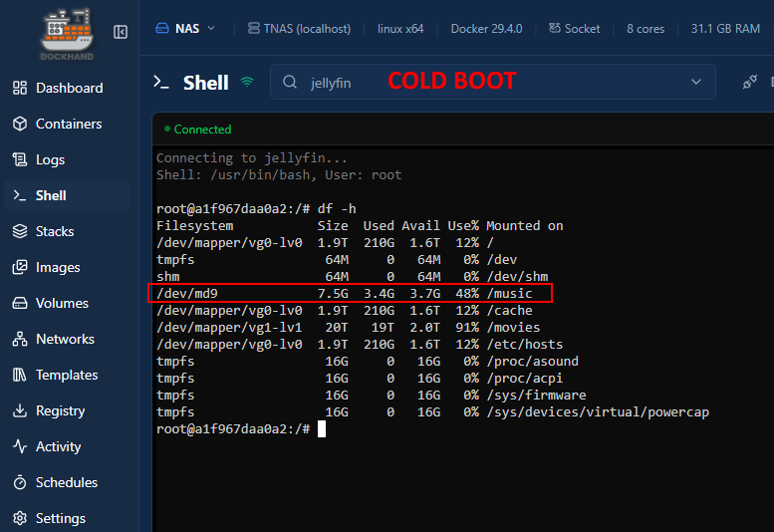Click the 31.1 GB RAM label
774x532 pixels.
pyautogui.click(x=725, y=29)
